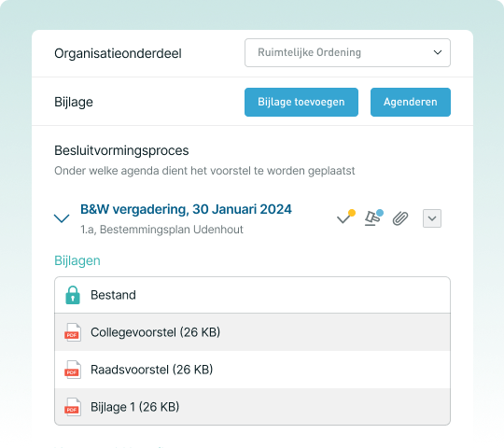Click the Bijlagen heading
This screenshot has width=504, height=448.
[77, 260]
